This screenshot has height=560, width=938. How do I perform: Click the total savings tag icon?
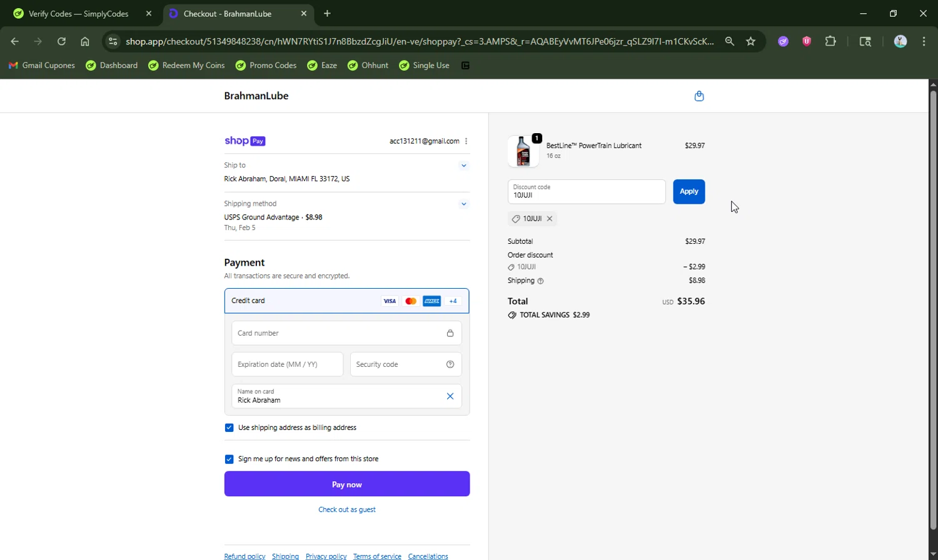point(512,315)
